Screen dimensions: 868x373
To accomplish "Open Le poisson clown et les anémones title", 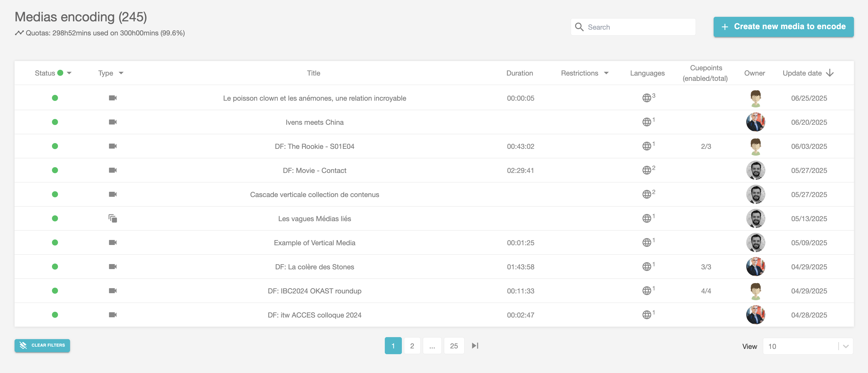I will (314, 98).
